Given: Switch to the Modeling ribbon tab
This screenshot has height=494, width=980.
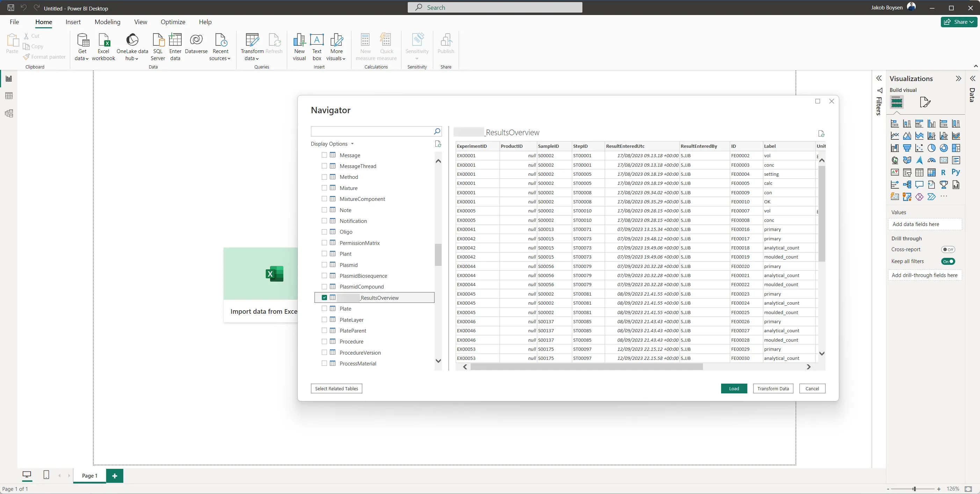Looking at the screenshot, I should tap(107, 22).
